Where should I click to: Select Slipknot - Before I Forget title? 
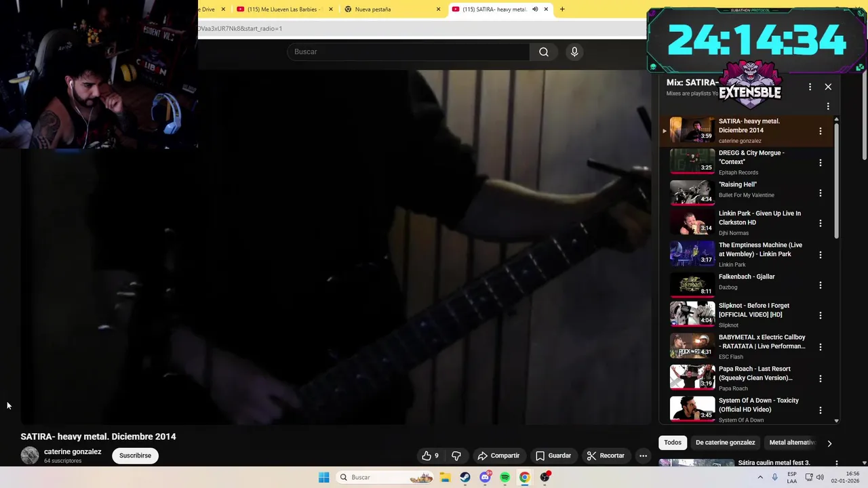[755, 310]
